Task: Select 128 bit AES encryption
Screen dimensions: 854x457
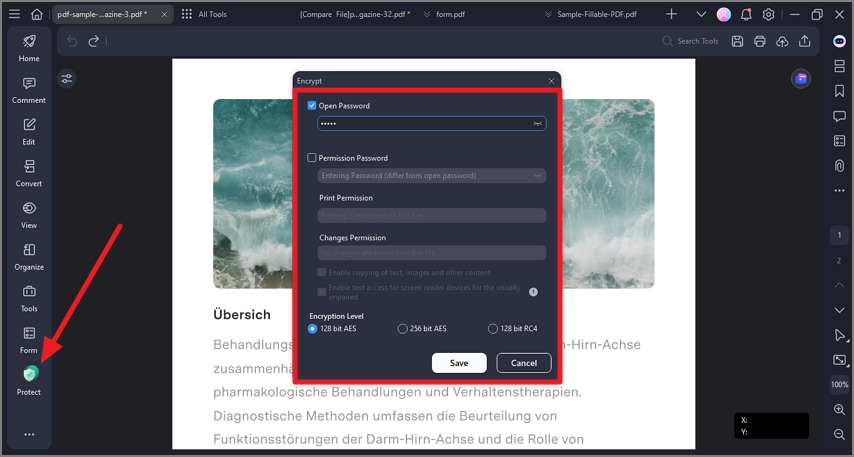Action: pyautogui.click(x=312, y=329)
